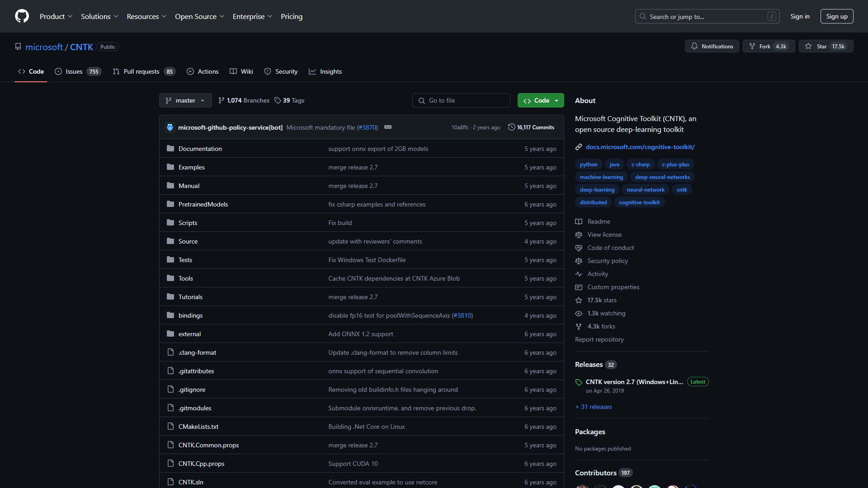Click the Sign up button
Viewport: 868px width, 488px height.
[x=837, y=16]
